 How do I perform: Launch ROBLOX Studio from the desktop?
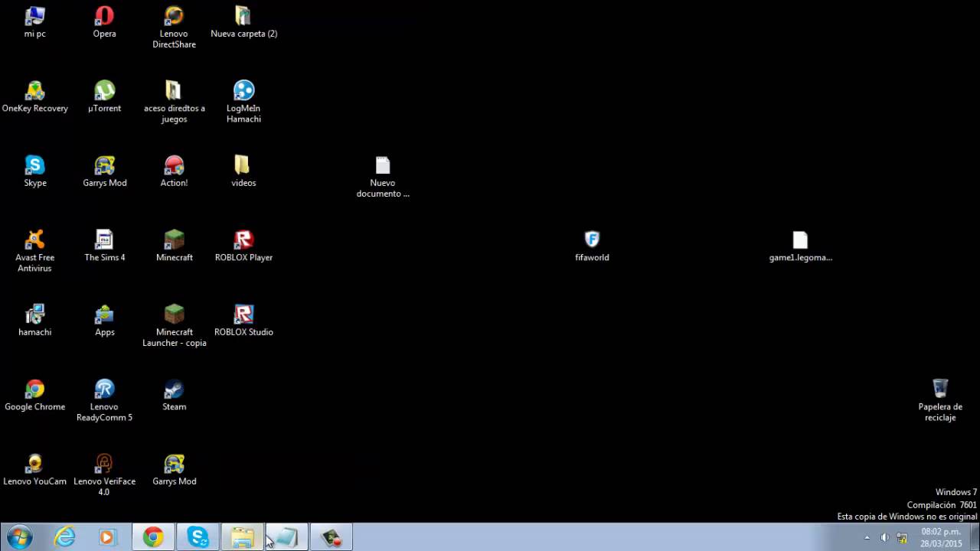click(243, 321)
